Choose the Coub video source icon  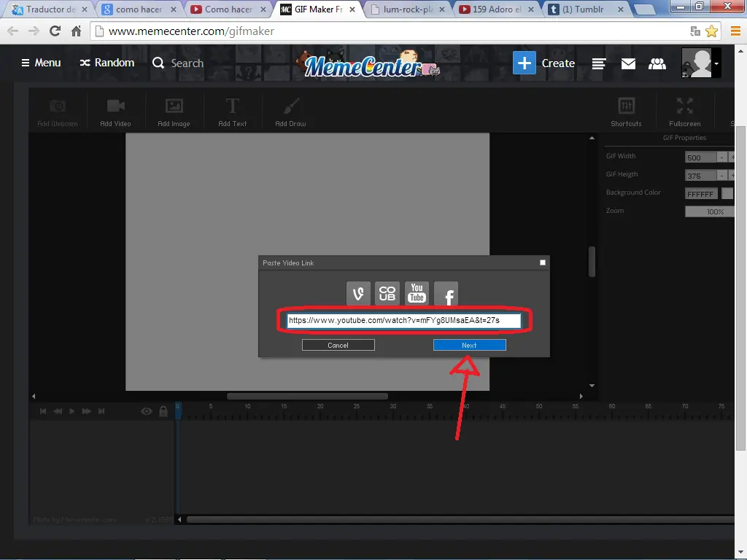tap(387, 293)
